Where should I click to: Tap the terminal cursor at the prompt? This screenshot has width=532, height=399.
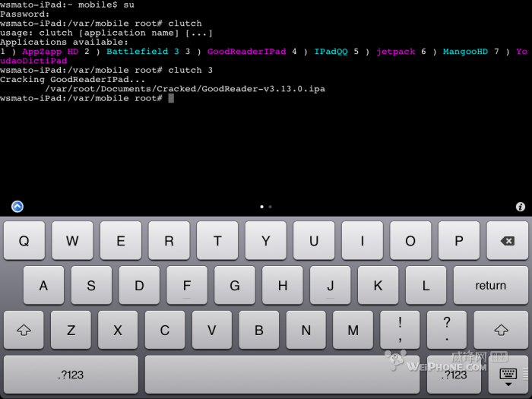pyautogui.click(x=171, y=98)
